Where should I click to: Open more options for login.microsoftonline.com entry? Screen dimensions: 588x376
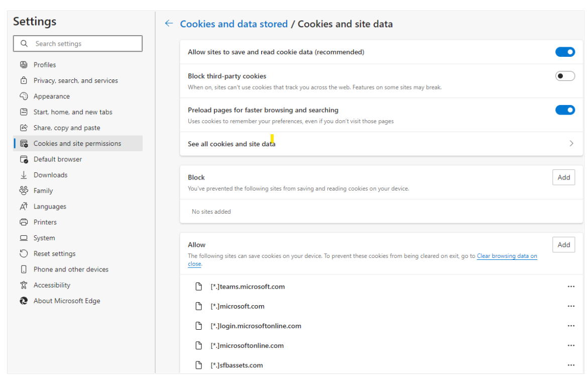571,326
